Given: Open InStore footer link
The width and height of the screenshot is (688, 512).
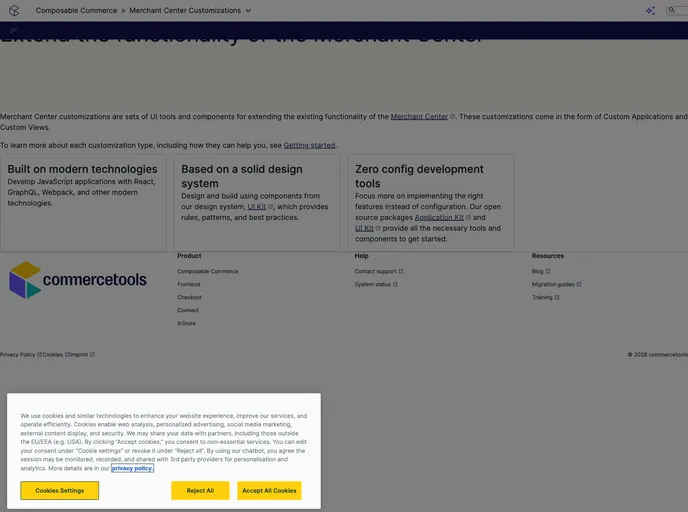Looking at the screenshot, I should point(186,323).
